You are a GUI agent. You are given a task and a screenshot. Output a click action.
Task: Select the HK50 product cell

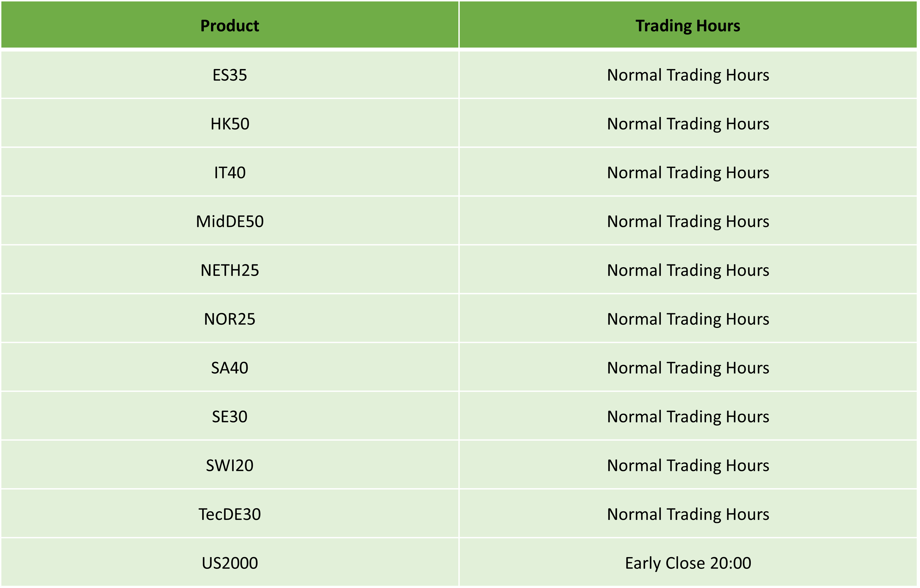(x=230, y=123)
